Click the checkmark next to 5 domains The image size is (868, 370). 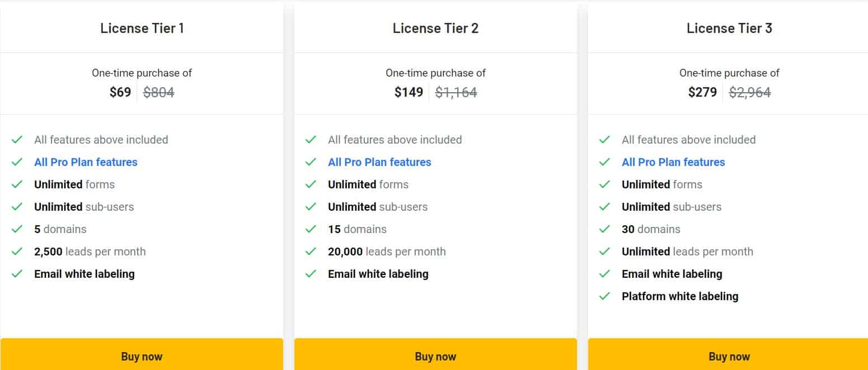click(x=17, y=229)
